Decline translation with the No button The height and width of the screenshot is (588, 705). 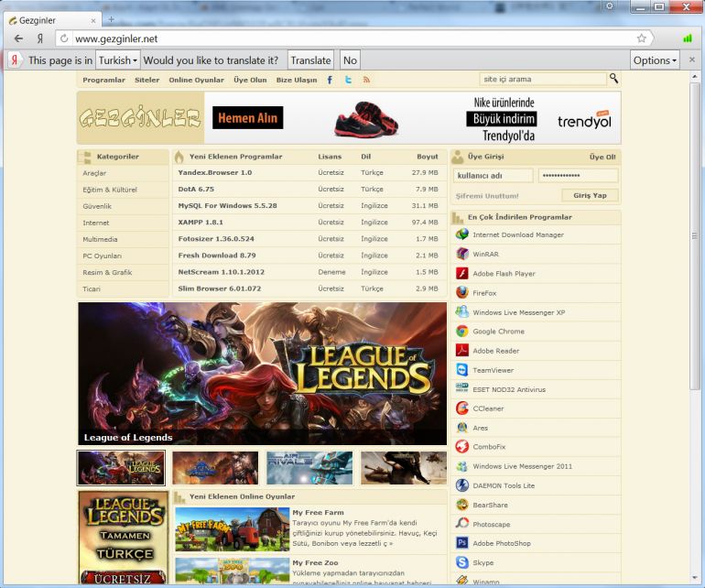tap(350, 60)
